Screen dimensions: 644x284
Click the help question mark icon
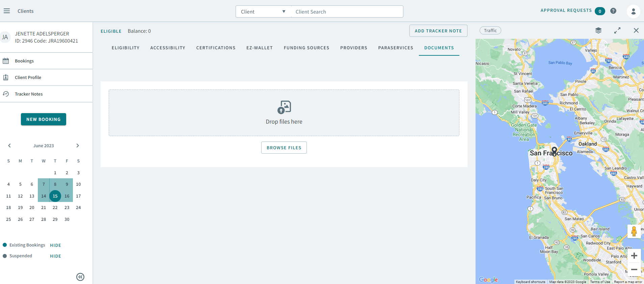pos(613,11)
